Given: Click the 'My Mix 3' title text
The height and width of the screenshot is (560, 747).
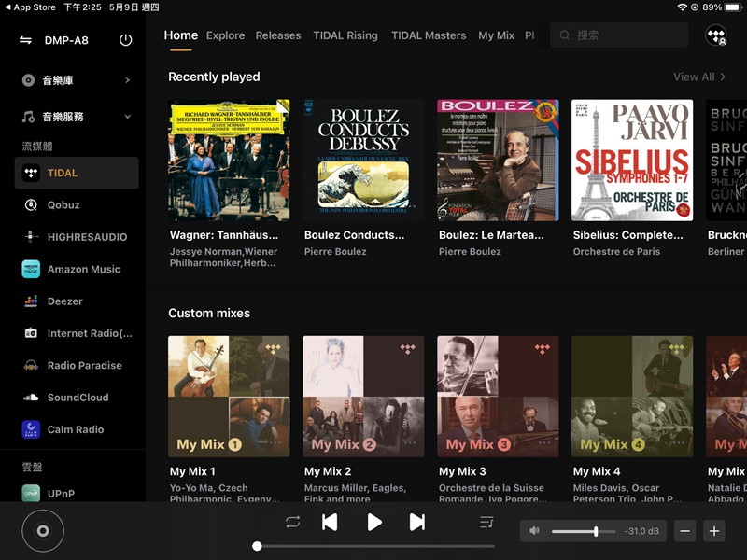Looking at the screenshot, I should [x=462, y=471].
